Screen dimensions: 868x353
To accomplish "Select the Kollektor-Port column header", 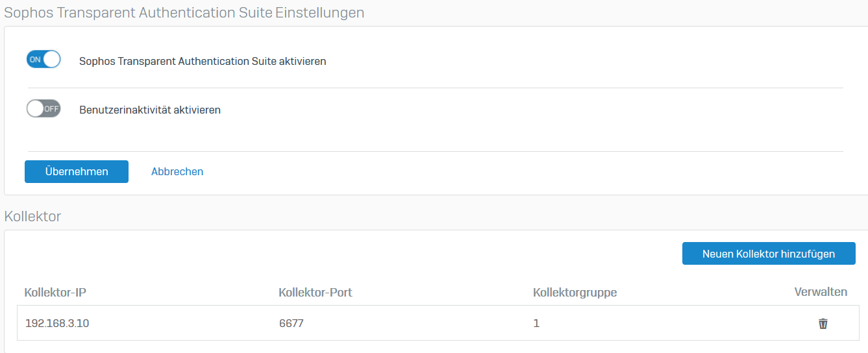I will click(316, 293).
